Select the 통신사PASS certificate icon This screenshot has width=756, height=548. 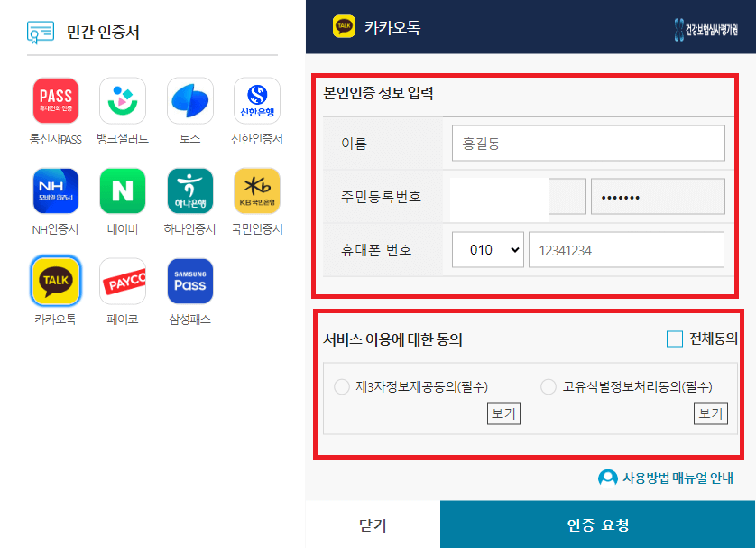(55, 100)
